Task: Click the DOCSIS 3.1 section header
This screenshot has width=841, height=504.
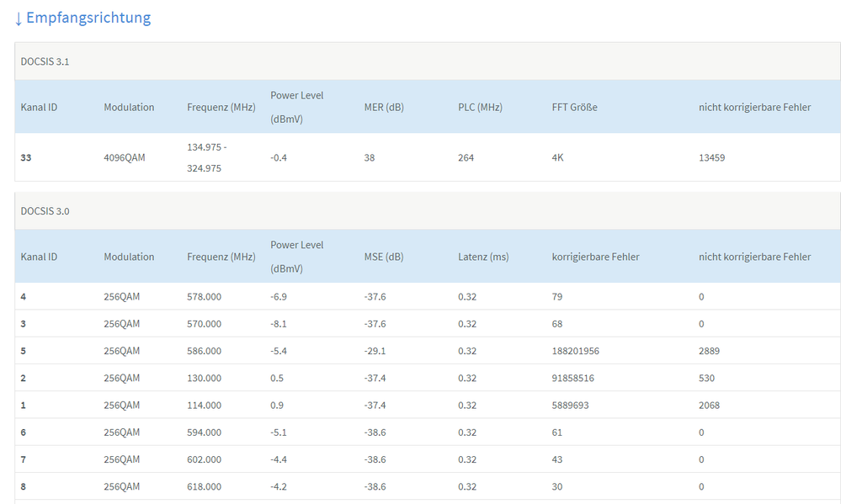Action: coord(45,61)
